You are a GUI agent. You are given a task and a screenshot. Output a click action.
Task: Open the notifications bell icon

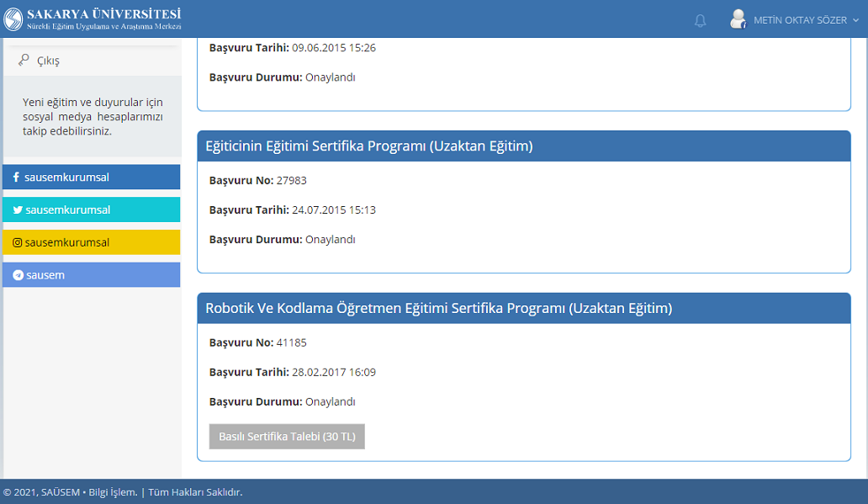[700, 20]
